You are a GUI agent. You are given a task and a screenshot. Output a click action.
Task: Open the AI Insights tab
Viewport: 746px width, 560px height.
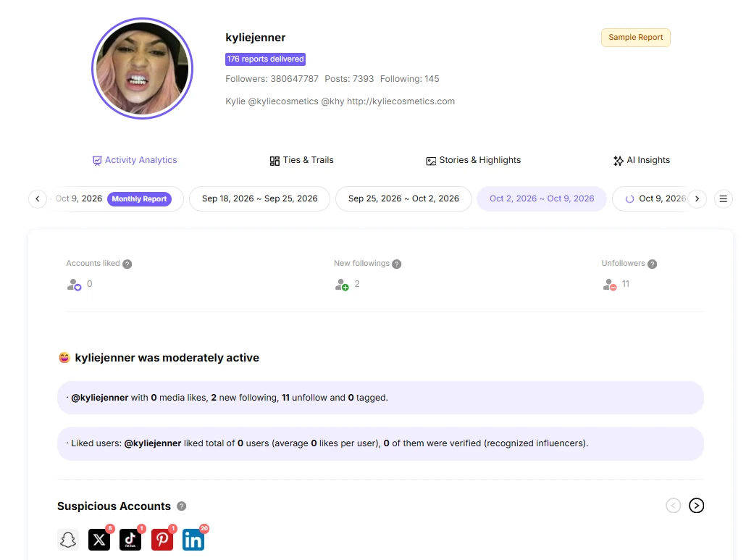(x=642, y=160)
